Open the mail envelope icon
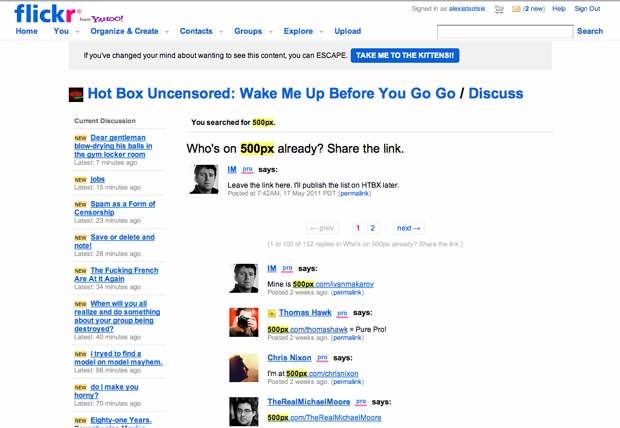This screenshot has height=428, width=620. (516, 9)
